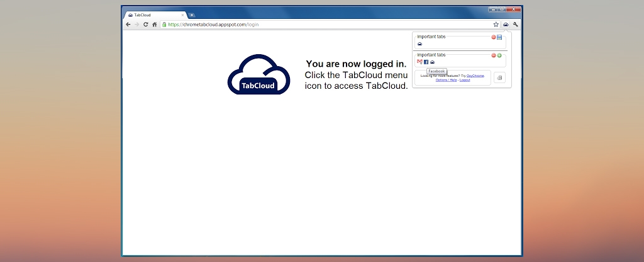Click the browser back arrow
This screenshot has height=262, width=644.
click(128, 25)
